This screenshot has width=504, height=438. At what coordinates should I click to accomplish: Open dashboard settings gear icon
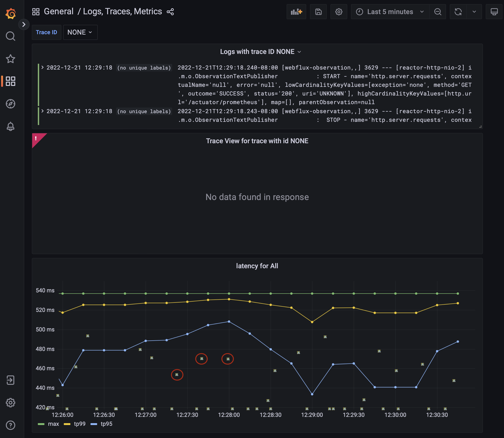point(339,12)
